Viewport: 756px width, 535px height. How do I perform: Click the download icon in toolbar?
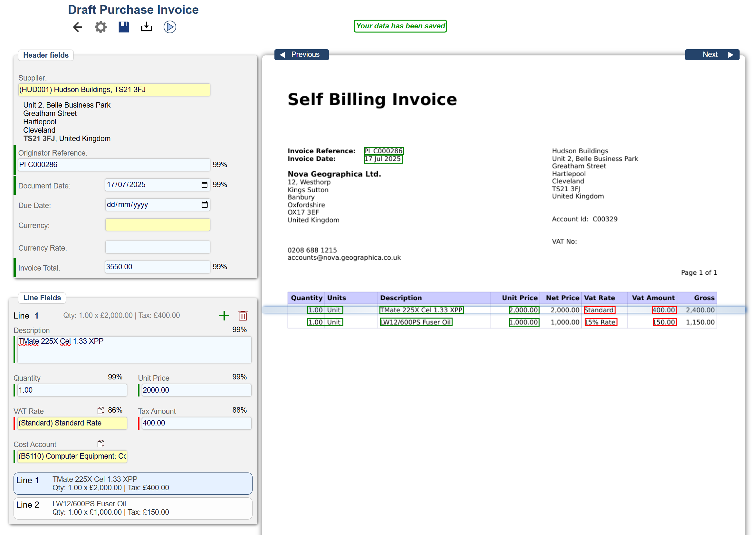(146, 27)
